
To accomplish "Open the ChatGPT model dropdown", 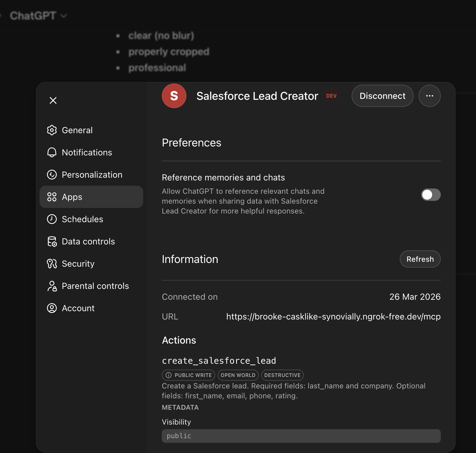I will 38,15.
